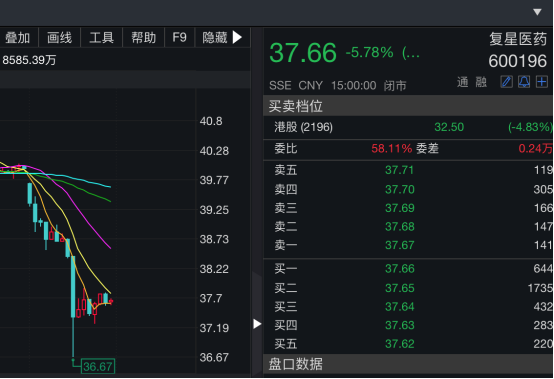554x379 pixels.
Task: Click the 8585.39万 volume value
Action: coord(29,60)
